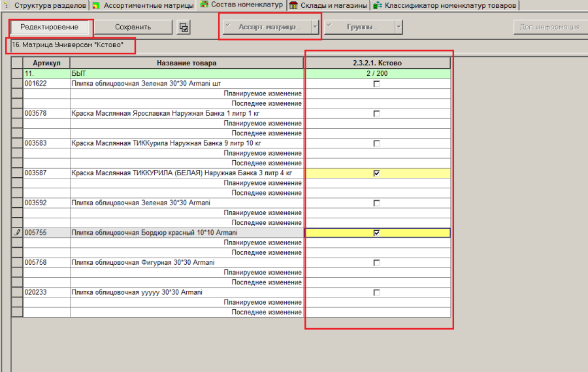Viewport: 588px width, 372px height.
Task: Click the Название товара column header
Action: coord(187,63)
